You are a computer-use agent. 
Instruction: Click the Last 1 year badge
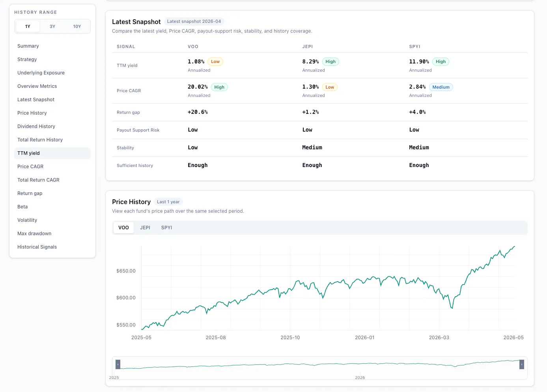coord(168,202)
